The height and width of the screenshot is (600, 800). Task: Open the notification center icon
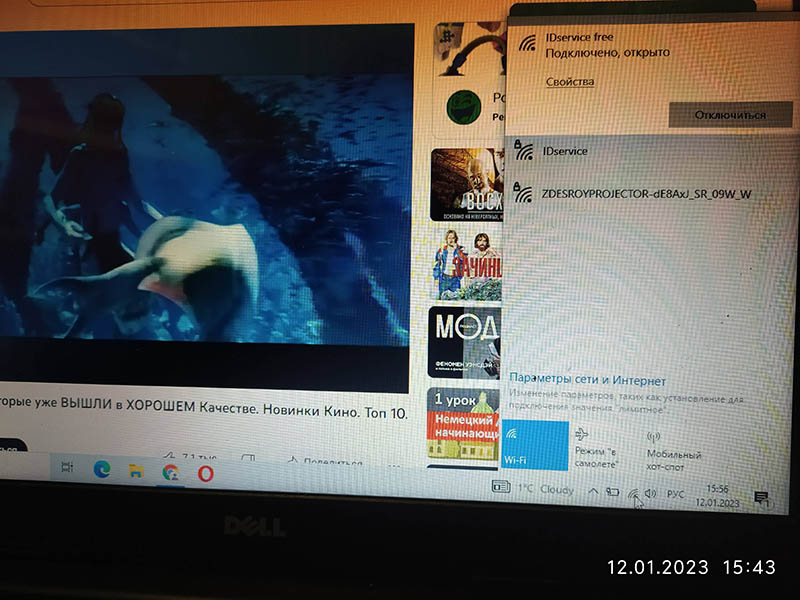coord(760,496)
